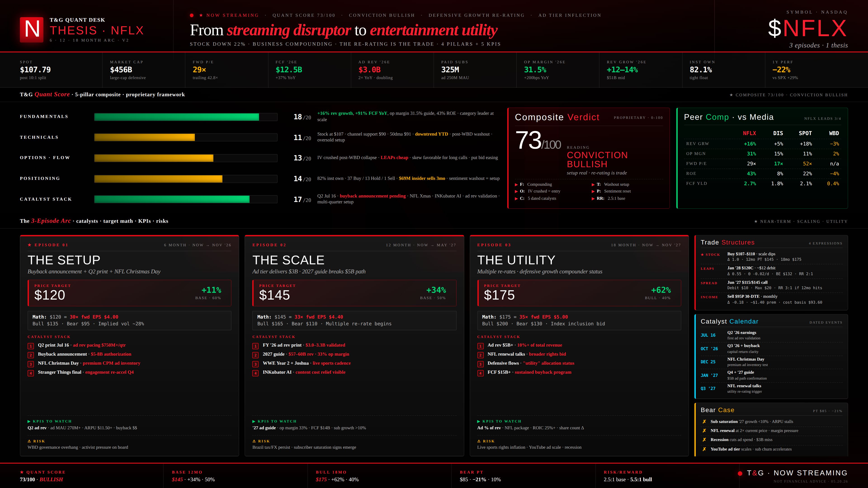The height and width of the screenshot is (488, 868).
Task: Click THE UTILITY episode title
Action: click(x=516, y=260)
